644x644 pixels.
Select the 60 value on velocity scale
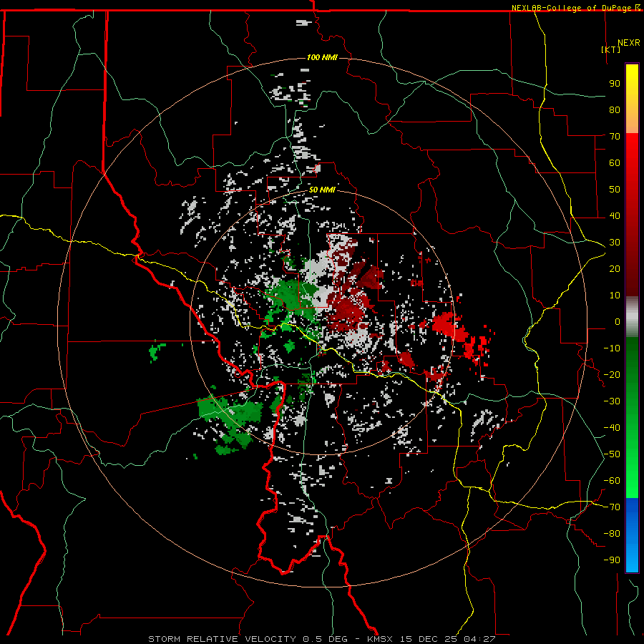pyautogui.click(x=615, y=162)
